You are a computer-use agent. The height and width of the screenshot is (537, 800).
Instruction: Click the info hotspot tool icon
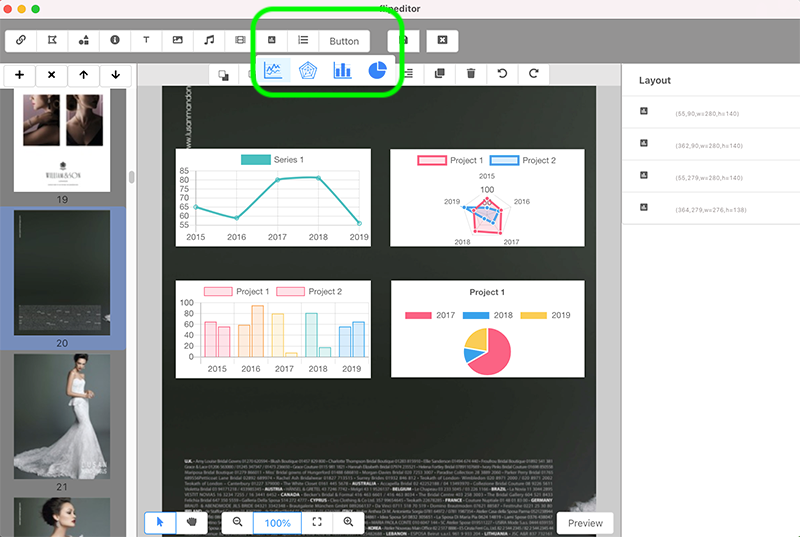tap(115, 40)
